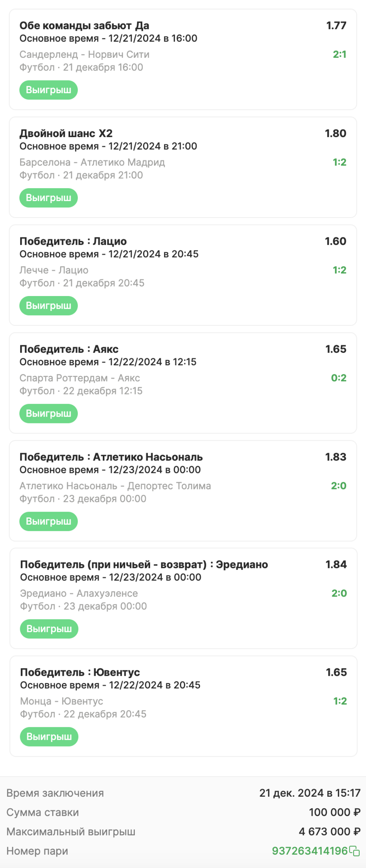
Task: Open the Лечче - Лацио match
Action: pyautogui.click(x=54, y=270)
